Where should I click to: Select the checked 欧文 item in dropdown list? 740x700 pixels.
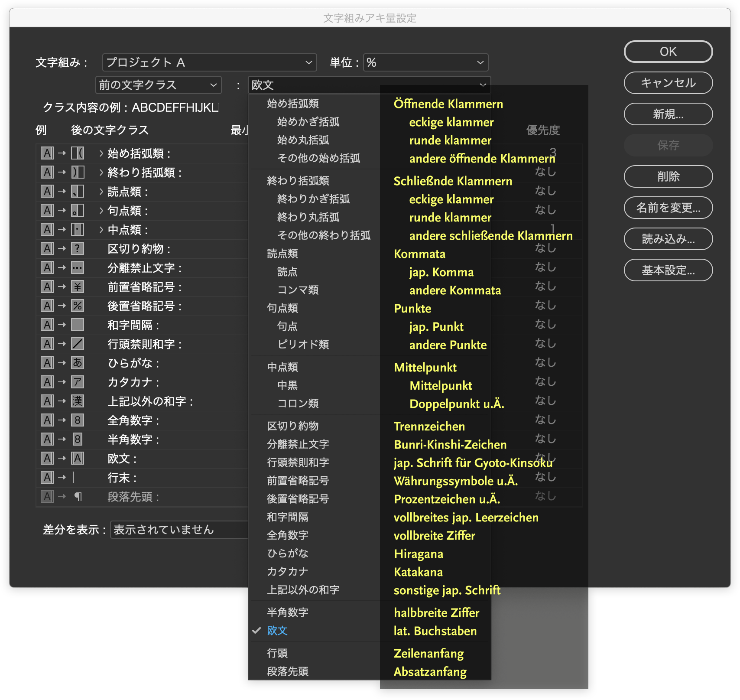(277, 631)
